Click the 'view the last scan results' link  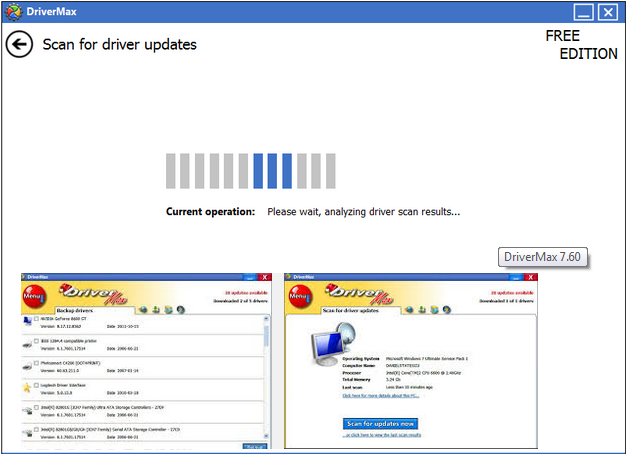[x=382, y=435]
